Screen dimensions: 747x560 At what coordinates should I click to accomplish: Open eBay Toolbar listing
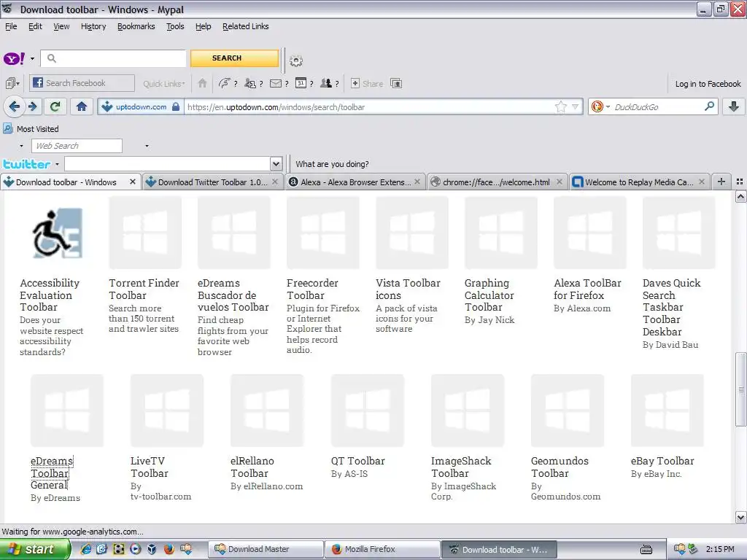[x=662, y=461]
